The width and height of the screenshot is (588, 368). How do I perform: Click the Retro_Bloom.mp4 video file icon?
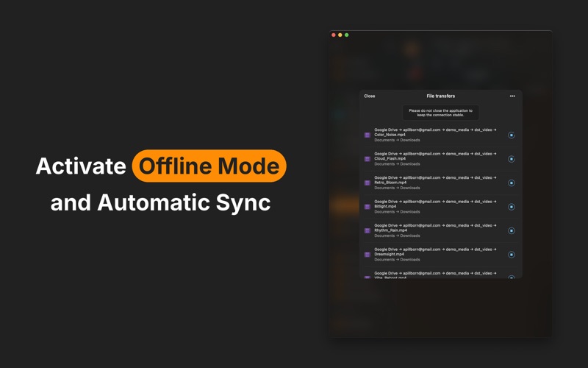tap(367, 183)
